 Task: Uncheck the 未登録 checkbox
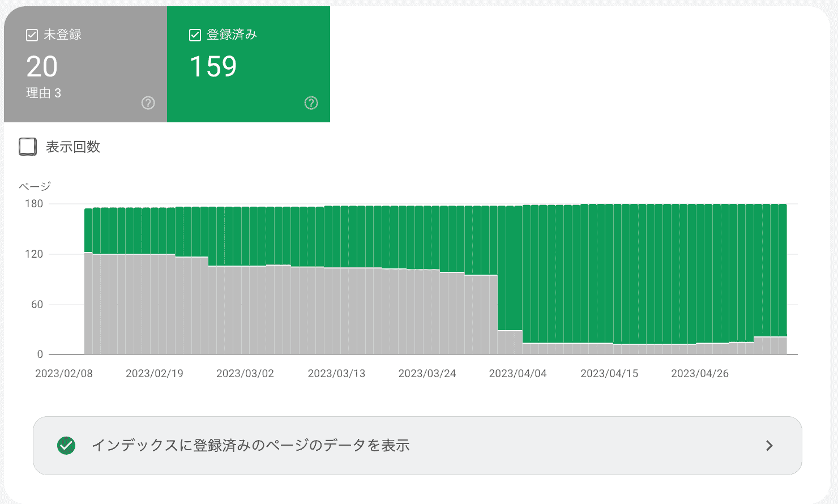point(32,35)
